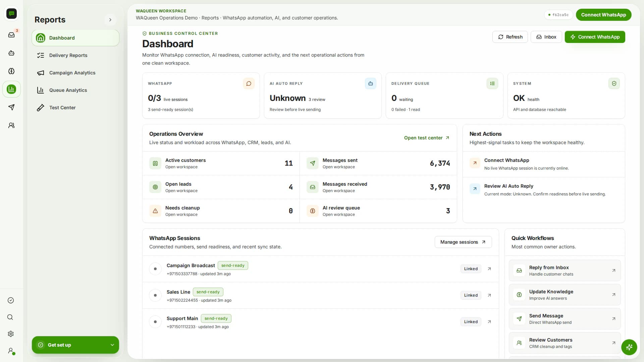Open Campaign Broadcast session arrow icon
Viewport: 644px width, 362px height.
tap(489, 269)
